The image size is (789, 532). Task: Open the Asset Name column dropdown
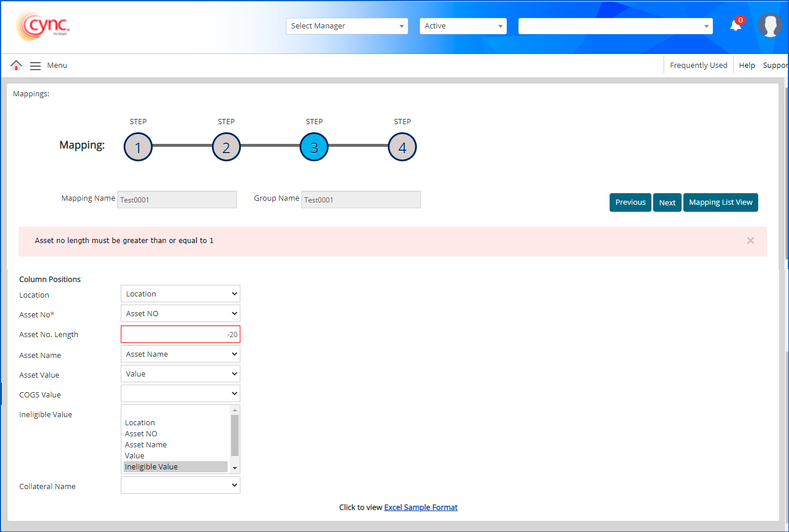(x=180, y=354)
